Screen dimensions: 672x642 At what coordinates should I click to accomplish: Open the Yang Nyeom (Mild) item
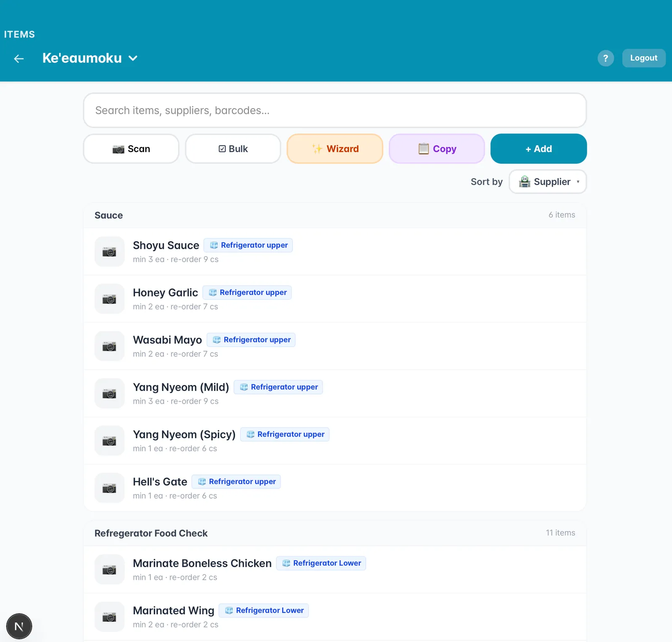pyautogui.click(x=335, y=393)
